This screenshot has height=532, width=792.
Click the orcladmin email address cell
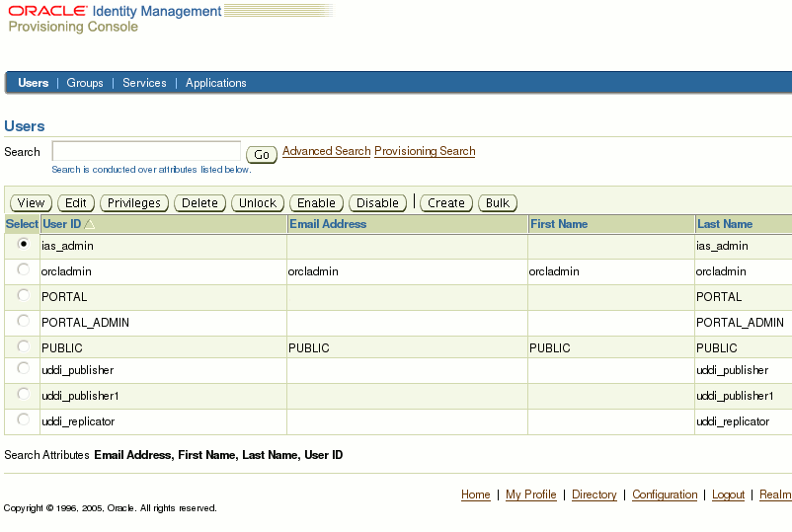click(x=407, y=271)
